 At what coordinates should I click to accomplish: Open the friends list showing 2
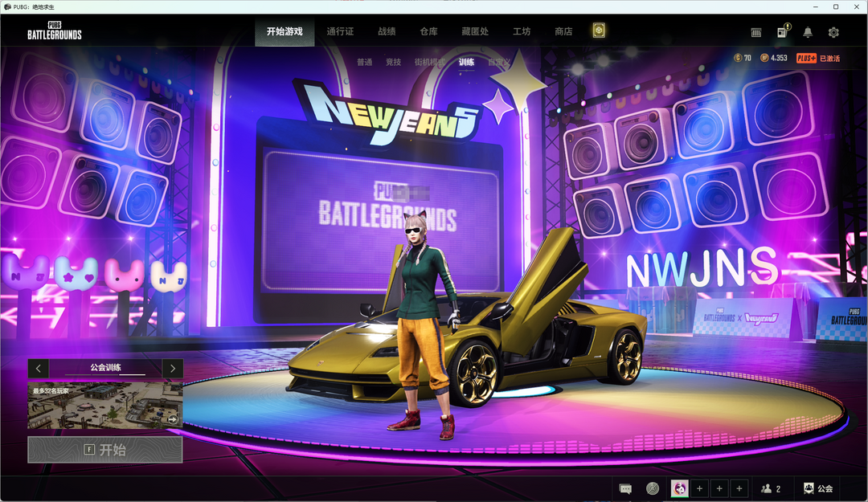[771, 488]
